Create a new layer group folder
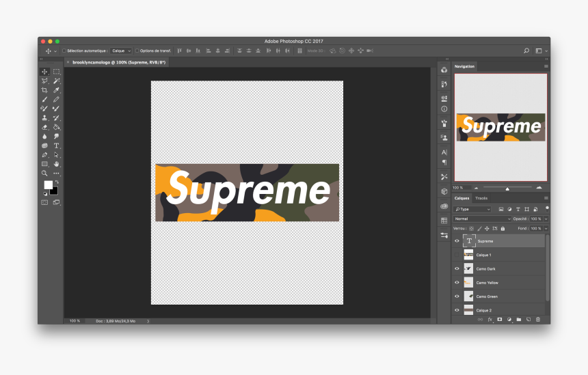Screen dimensions: 588x375 tap(519, 320)
